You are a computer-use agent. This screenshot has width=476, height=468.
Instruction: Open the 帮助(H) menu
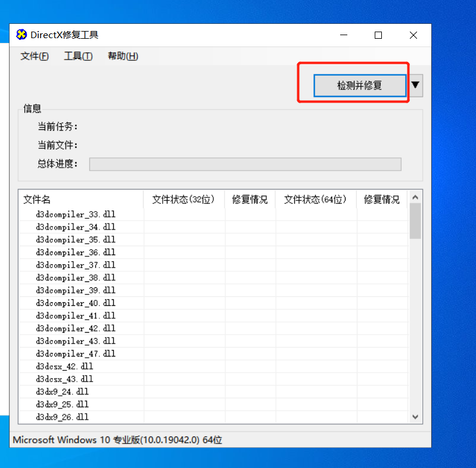coord(123,56)
